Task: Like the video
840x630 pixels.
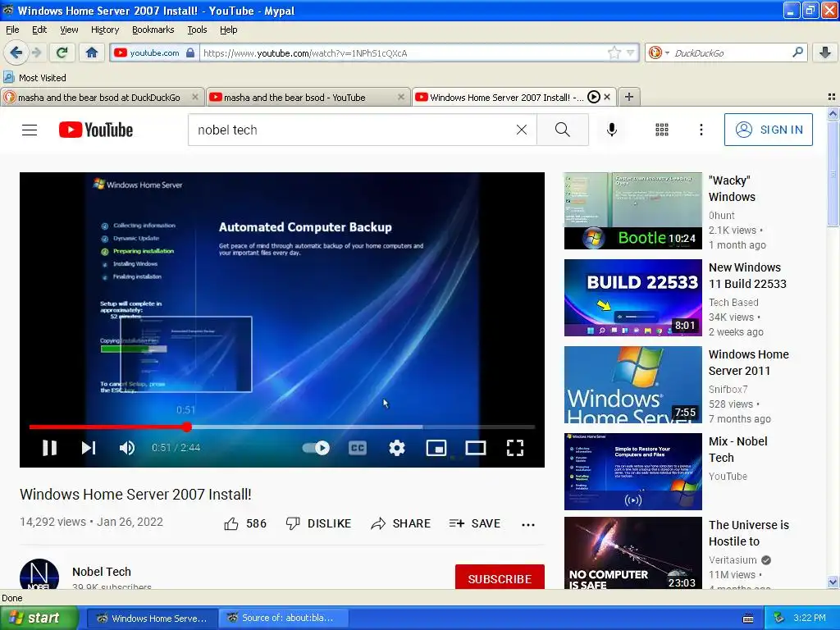Action: pos(244,523)
